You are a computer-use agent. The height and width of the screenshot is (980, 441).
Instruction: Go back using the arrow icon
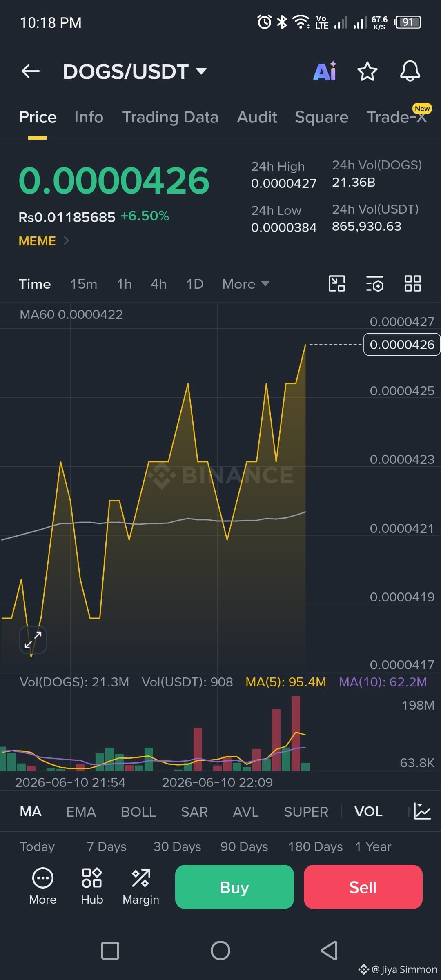point(31,71)
